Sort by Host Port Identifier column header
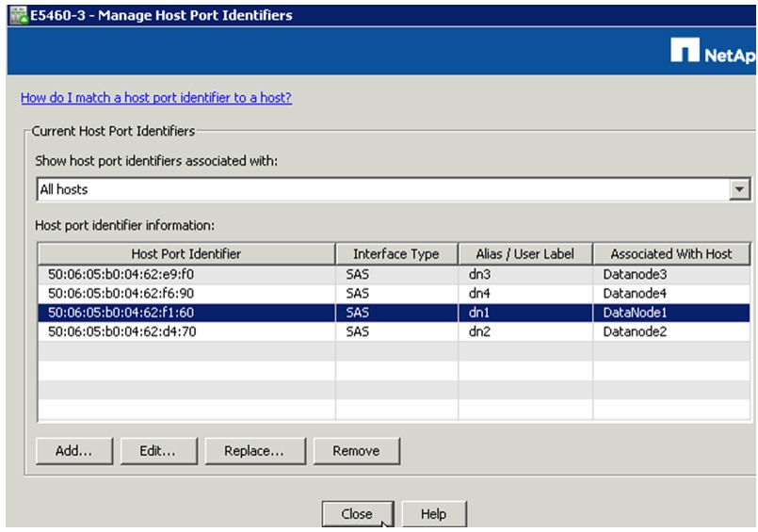The height and width of the screenshot is (532, 758). [x=186, y=254]
